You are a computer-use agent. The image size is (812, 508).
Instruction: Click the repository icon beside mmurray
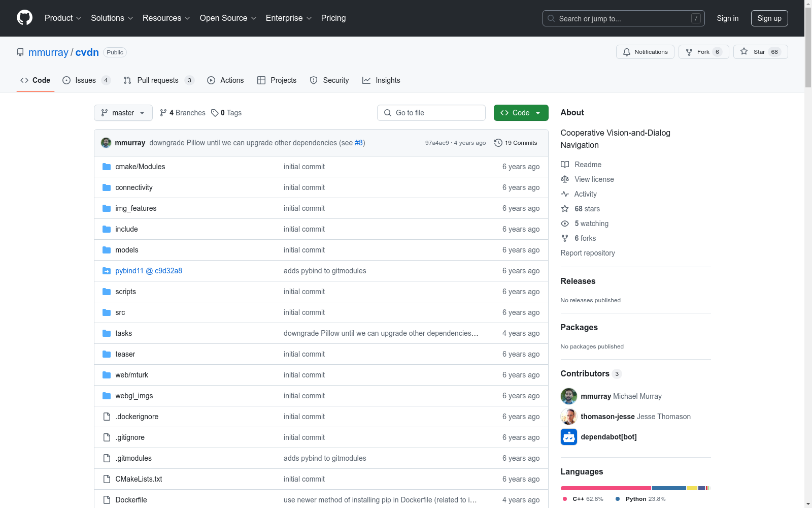(x=20, y=52)
